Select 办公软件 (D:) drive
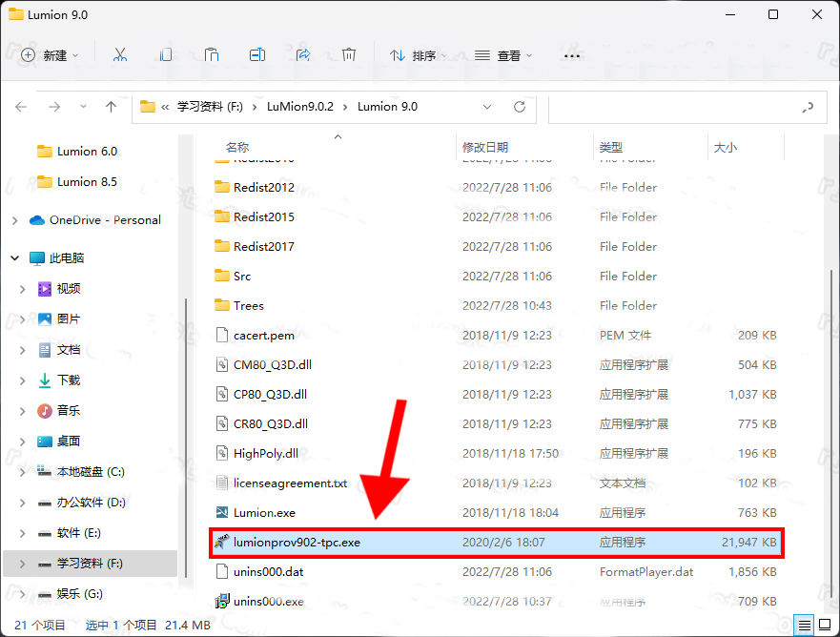Viewport: 840px width, 637px height. point(92,503)
